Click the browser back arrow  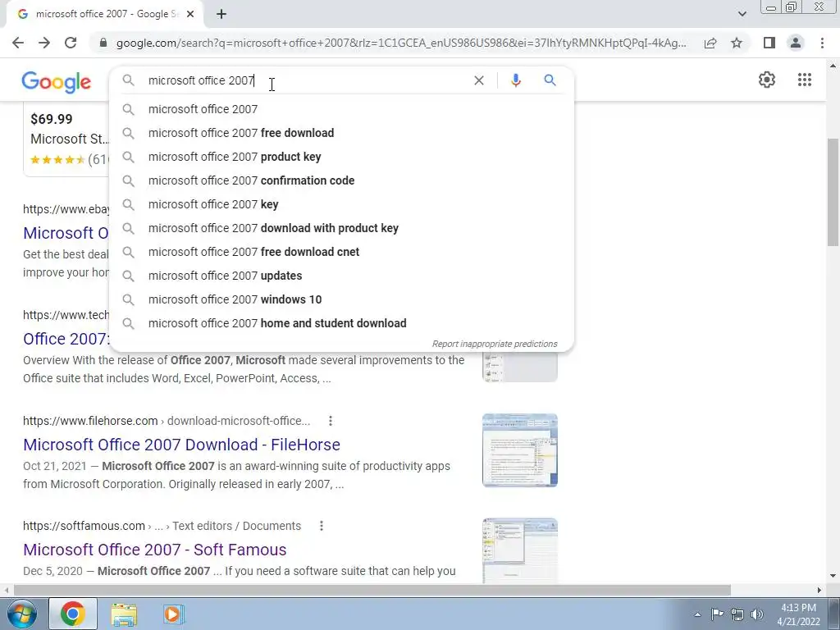[x=18, y=43]
